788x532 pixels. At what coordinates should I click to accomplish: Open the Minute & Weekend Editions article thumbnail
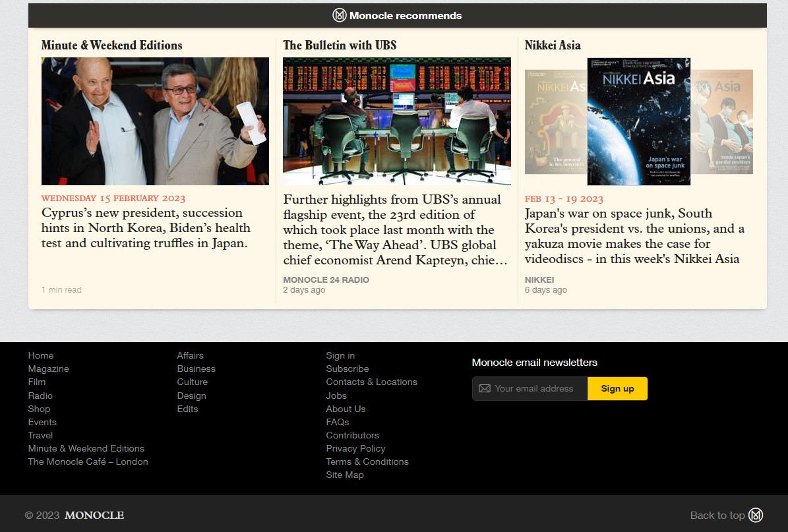(155, 121)
